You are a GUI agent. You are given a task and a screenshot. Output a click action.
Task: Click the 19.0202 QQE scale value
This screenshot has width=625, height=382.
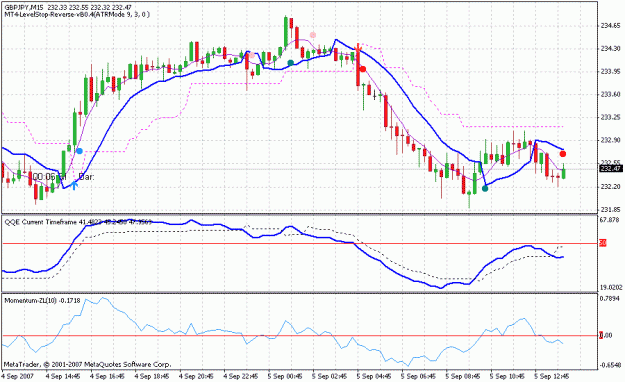click(x=611, y=287)
